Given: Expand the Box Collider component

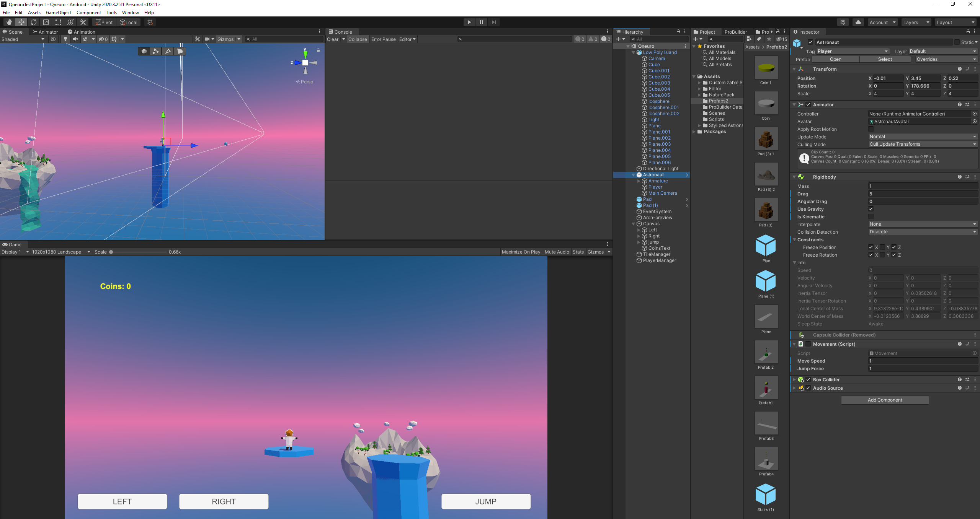Looking at the screenshot, I should 794,379.
